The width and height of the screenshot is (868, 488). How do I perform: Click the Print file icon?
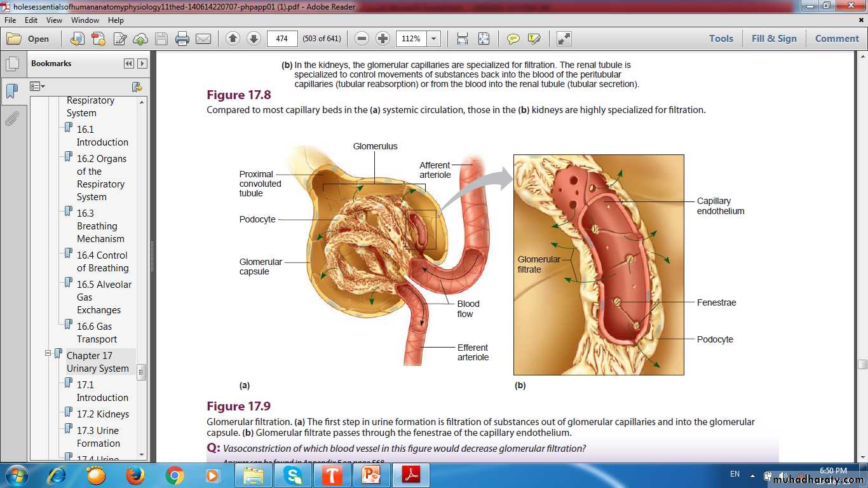point(182,39)
